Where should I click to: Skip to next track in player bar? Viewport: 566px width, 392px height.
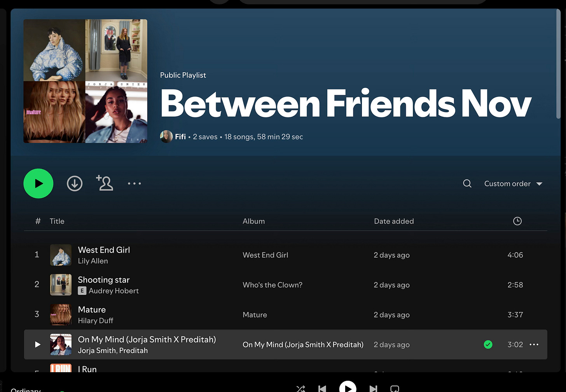[x=373, y=389]
